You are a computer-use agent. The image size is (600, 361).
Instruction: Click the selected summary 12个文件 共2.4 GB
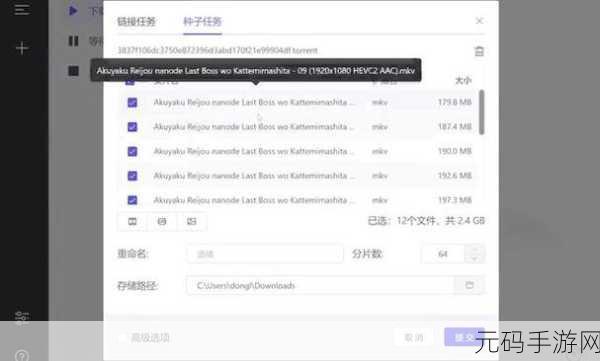tap(426, 221)
